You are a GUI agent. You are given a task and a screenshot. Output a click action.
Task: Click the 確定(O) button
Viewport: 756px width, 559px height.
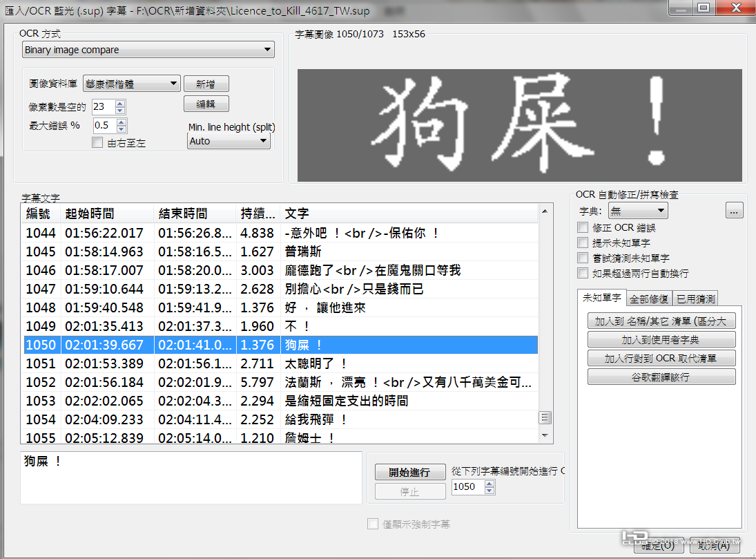click(x=659, y=545)
